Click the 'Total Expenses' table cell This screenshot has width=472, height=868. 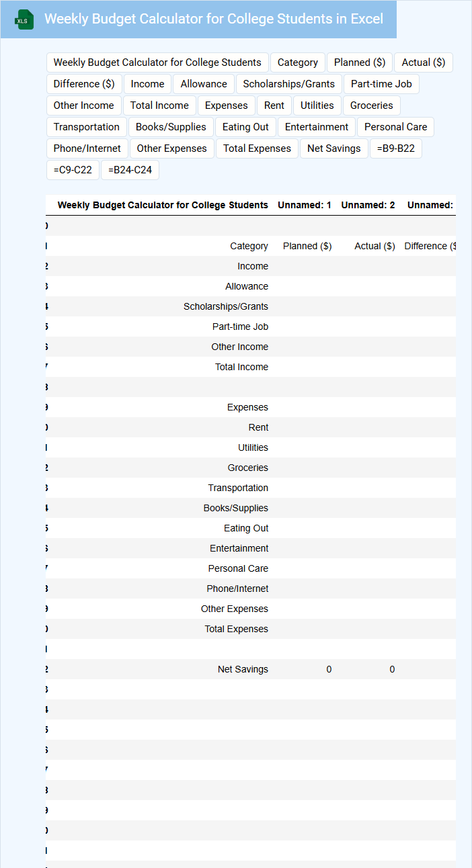pos(236,629)
